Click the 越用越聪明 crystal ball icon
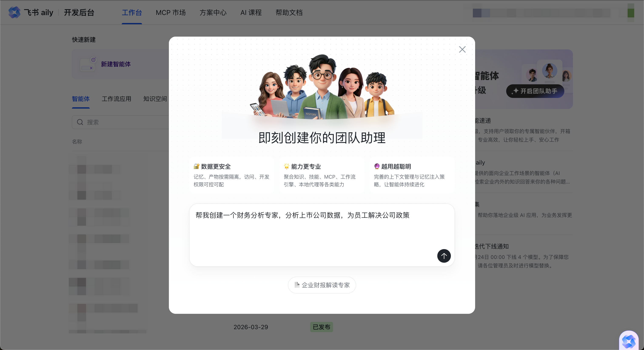 coord(377,166)
